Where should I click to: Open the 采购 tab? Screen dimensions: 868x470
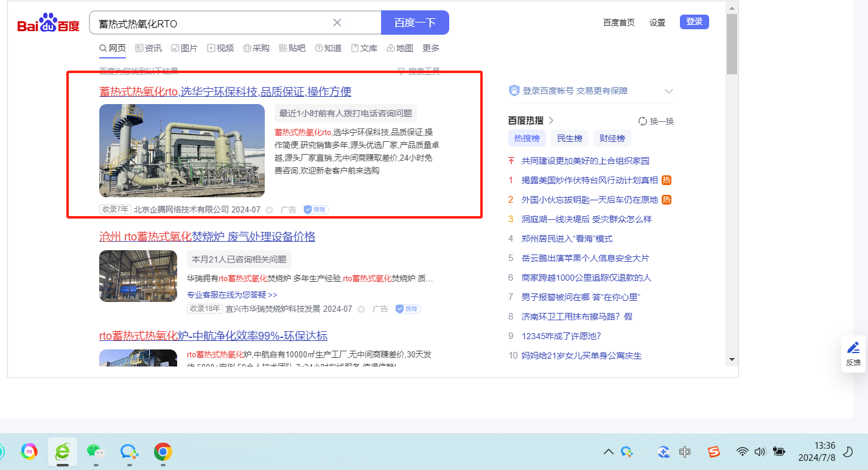(x=256, y=48)
